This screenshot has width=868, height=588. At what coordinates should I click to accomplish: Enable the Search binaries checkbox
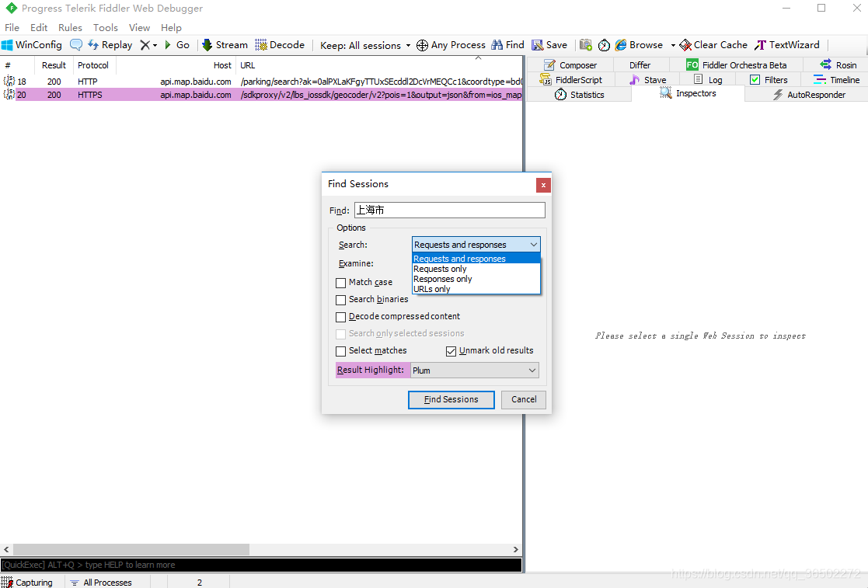(x=341, y=300)
